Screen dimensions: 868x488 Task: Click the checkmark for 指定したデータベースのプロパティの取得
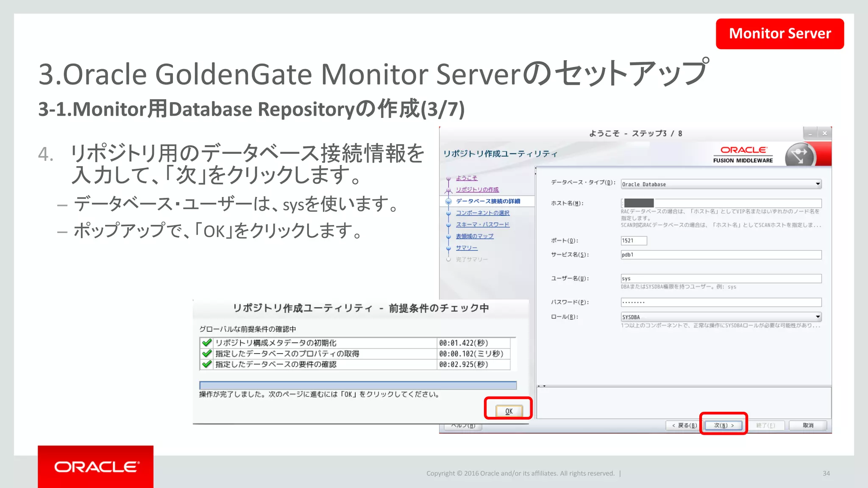click(207, 353)
